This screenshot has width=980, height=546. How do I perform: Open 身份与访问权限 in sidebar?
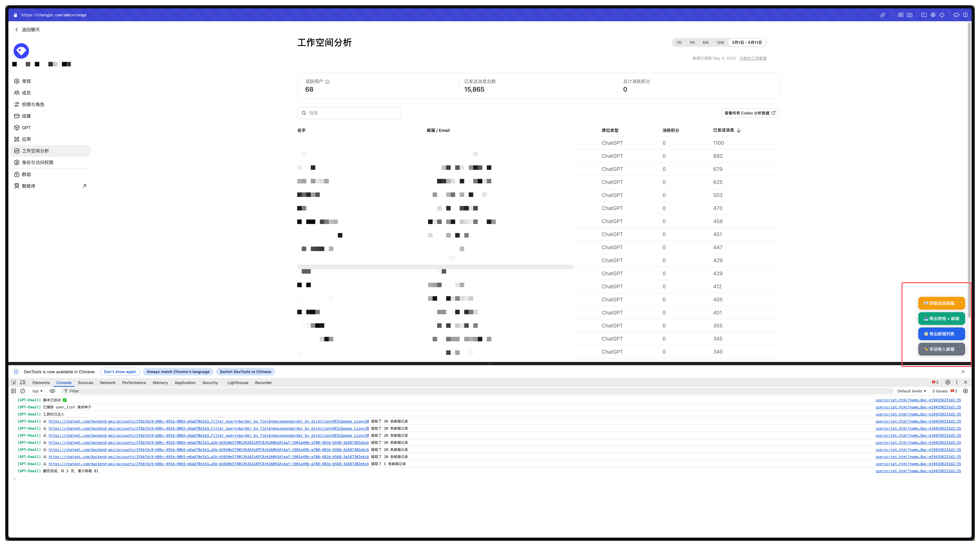tap(51, 162)
